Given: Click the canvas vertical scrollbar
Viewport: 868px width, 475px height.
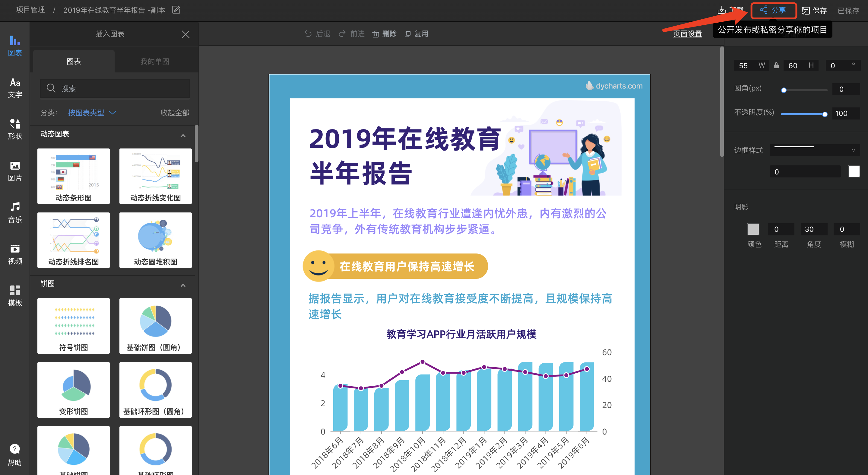Looking at the screenshot, I should (722, 102).
